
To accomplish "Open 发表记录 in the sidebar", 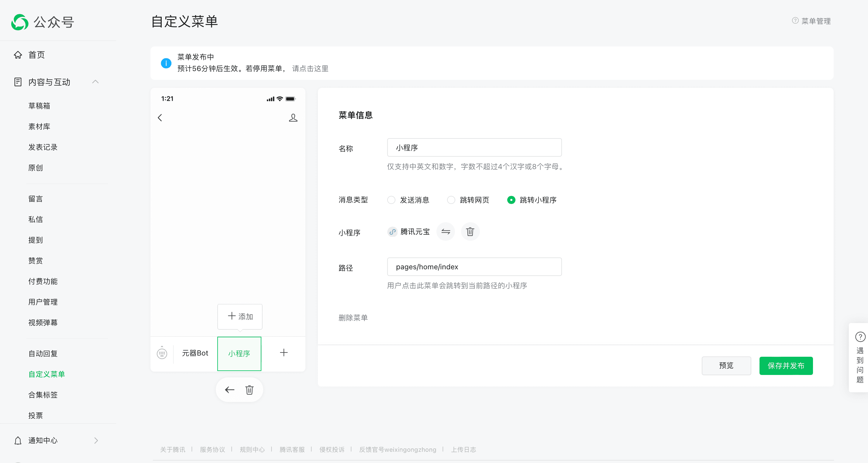I will [x=43, y=147].
